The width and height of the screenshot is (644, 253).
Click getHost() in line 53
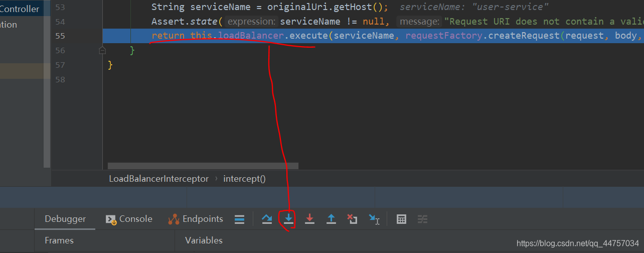click(x=359, y=7)
